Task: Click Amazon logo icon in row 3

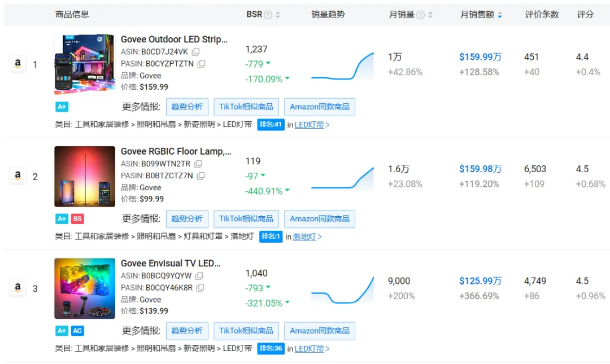Action: (x=18, y=287)
